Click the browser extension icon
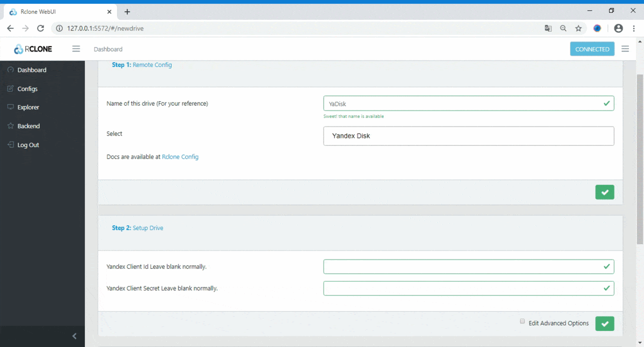The image size is (644, 347). [597, 28]
